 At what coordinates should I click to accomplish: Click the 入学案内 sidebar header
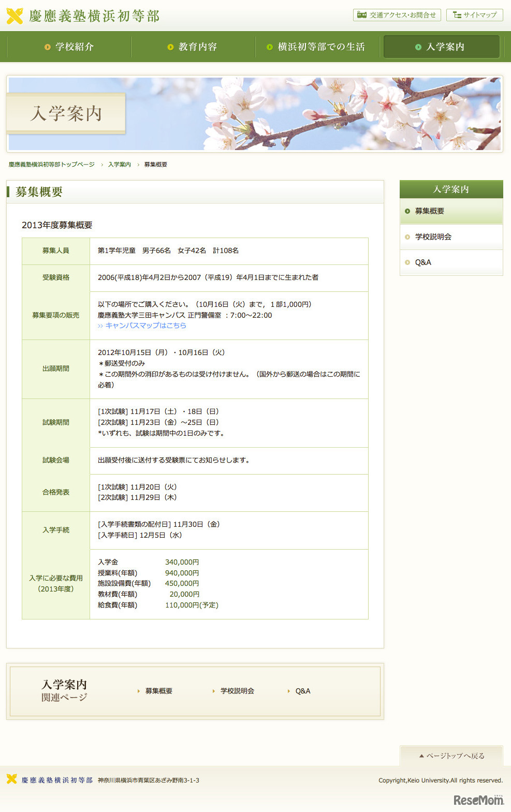tap(451, 189)
